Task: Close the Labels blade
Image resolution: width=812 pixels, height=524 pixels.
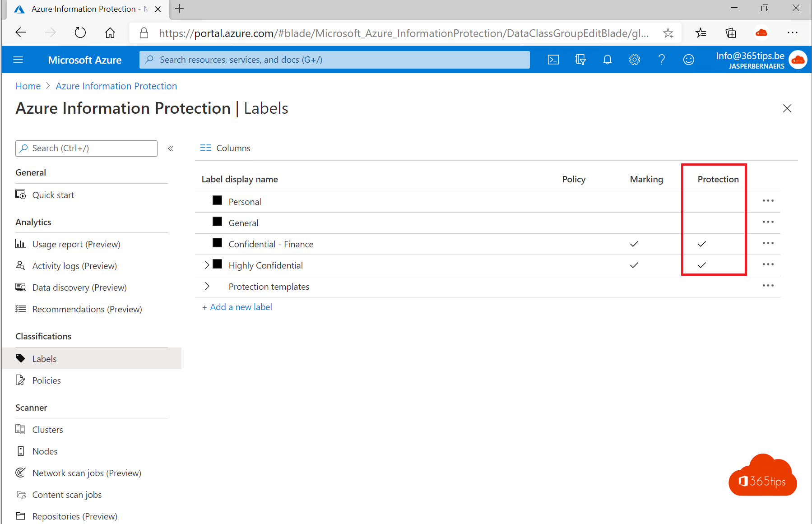Action: coord(787,108)
